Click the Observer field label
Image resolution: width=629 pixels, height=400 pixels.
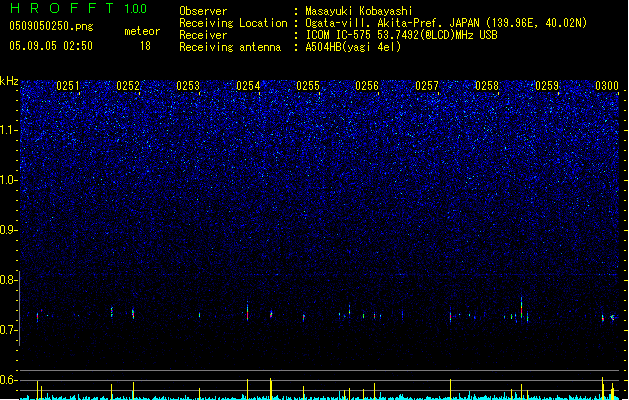(203, 11)
